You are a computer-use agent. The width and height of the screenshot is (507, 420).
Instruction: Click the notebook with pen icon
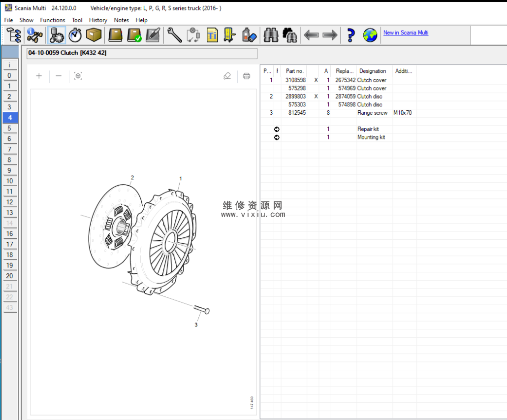tap(153, 35)
